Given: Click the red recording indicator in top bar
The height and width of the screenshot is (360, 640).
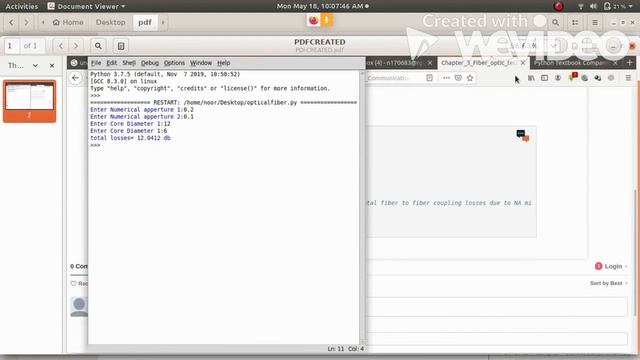Looking at the screenshot, I should 558,6.
